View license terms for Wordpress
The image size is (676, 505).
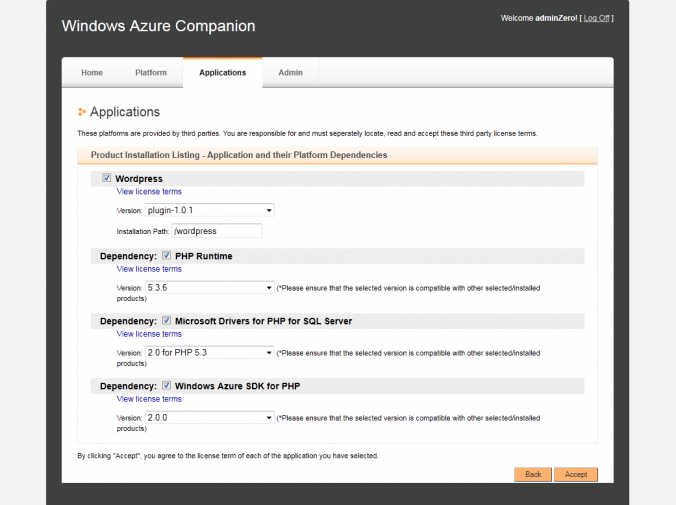click(x=149, y=191)
